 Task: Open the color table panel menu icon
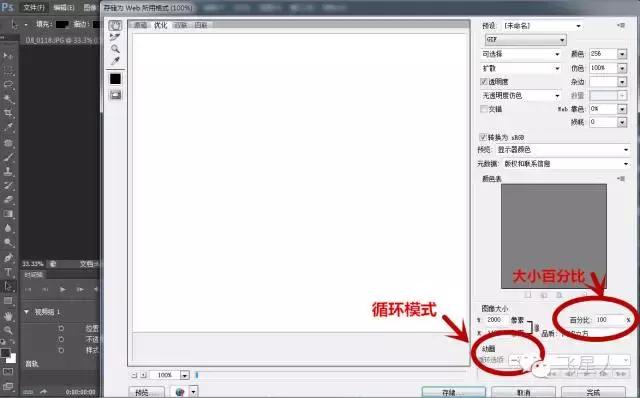[621, 179]
